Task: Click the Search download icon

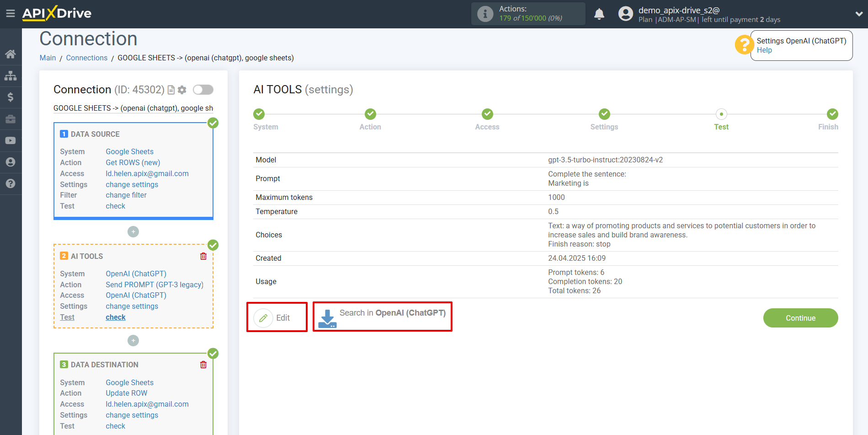Action: click(327, 319)
